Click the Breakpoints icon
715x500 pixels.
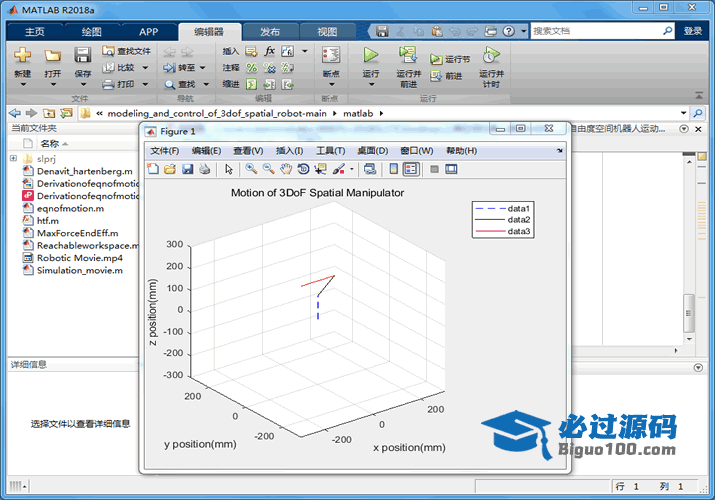click(331, 55)
